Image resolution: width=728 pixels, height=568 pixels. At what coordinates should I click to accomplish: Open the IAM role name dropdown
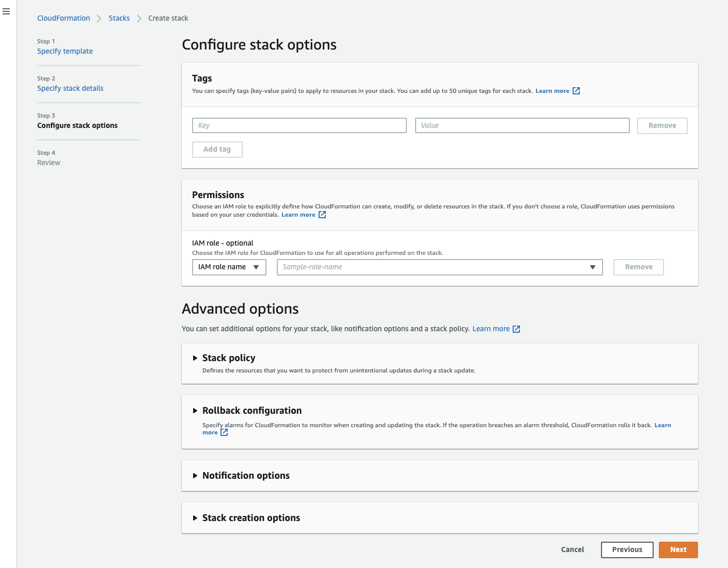point(229,267)
